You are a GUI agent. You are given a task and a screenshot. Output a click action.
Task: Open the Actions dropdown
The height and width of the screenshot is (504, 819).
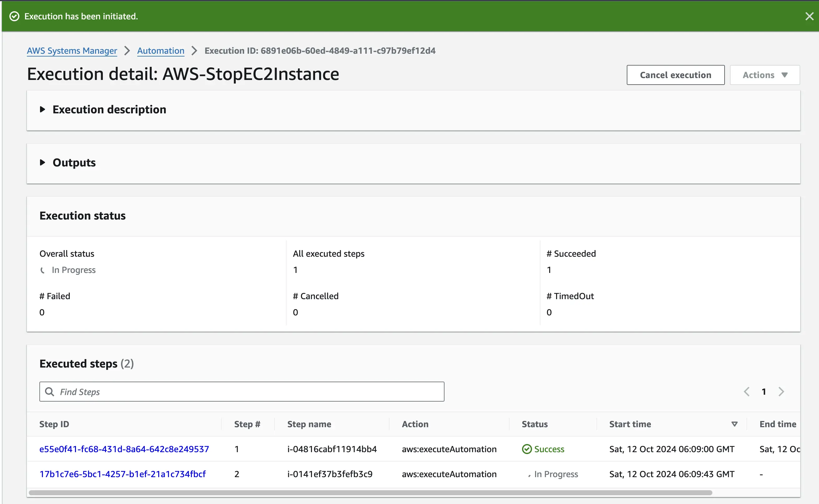[764, 75]
